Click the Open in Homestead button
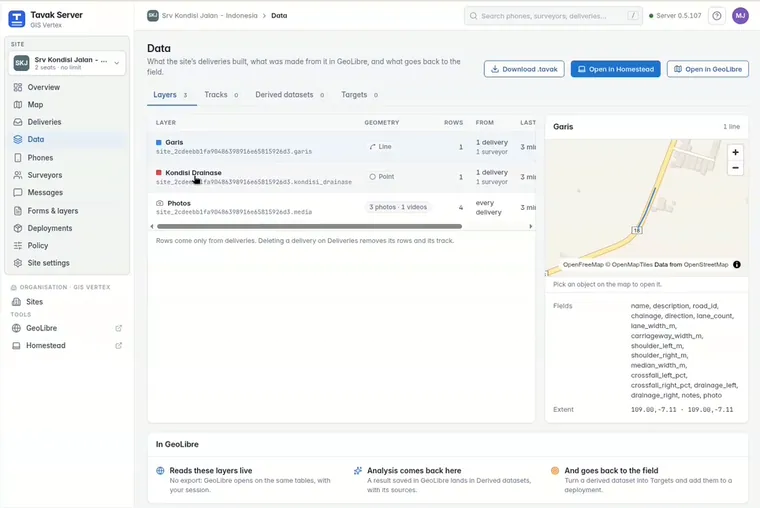This screenshot has height=508, width=760. click(616, 69)
